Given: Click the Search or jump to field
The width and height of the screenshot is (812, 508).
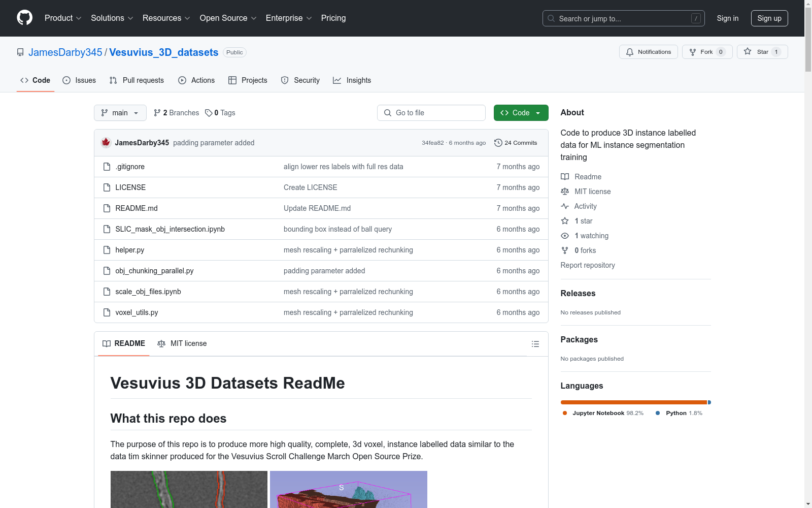Looking at the screenshot, I should (x=624, y=18).
